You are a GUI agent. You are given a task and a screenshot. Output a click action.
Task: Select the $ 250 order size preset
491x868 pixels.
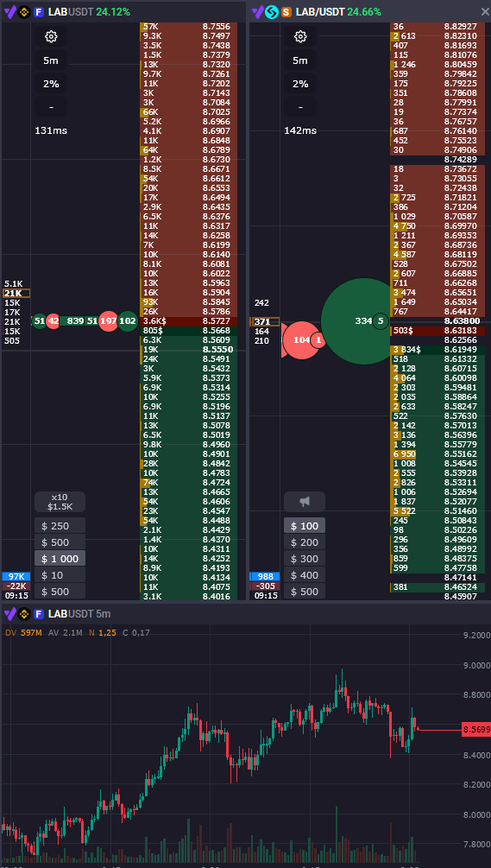click(x=60, y=525)
